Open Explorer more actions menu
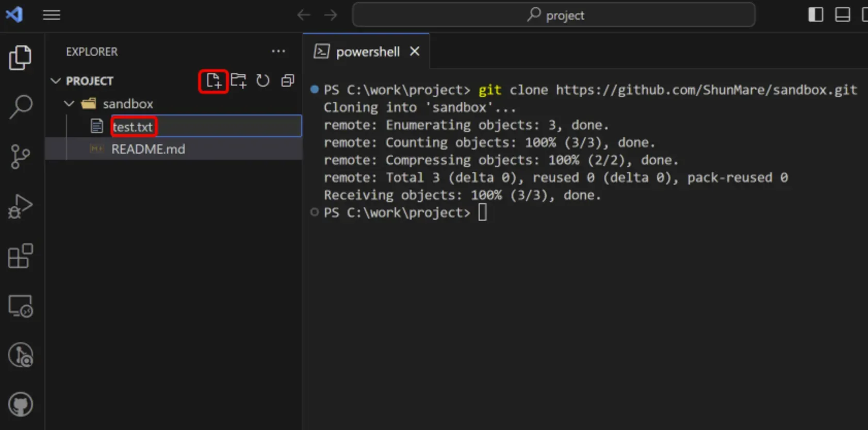Image resolution: width=868 pixels, height=430 pixels. (279, 52)
